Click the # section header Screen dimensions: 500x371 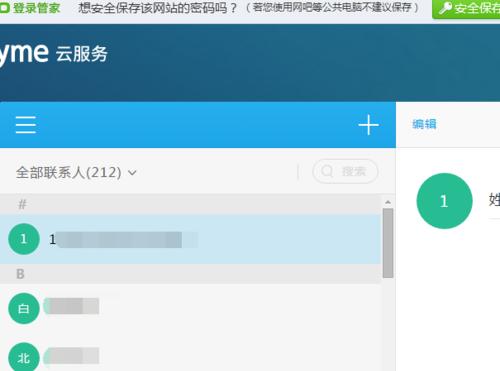point(190,204)
